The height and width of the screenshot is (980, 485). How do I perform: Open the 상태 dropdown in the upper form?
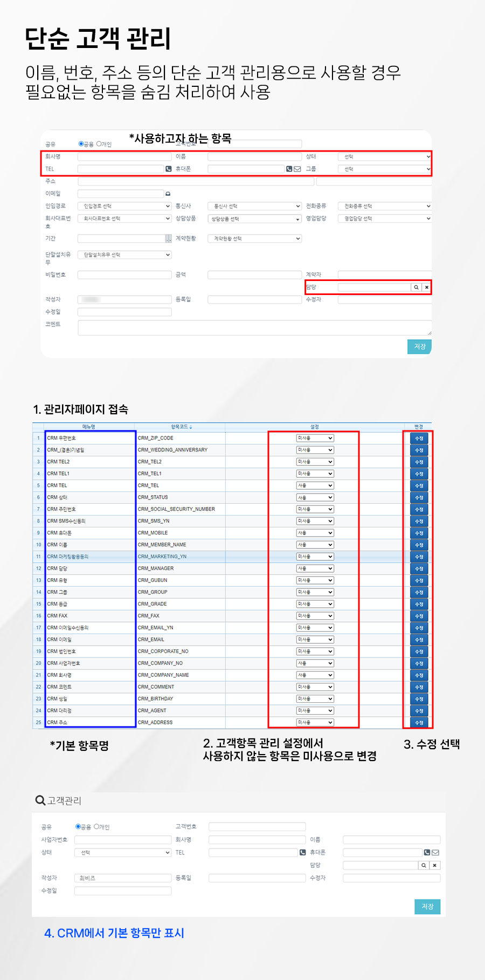tap(385, 156)
